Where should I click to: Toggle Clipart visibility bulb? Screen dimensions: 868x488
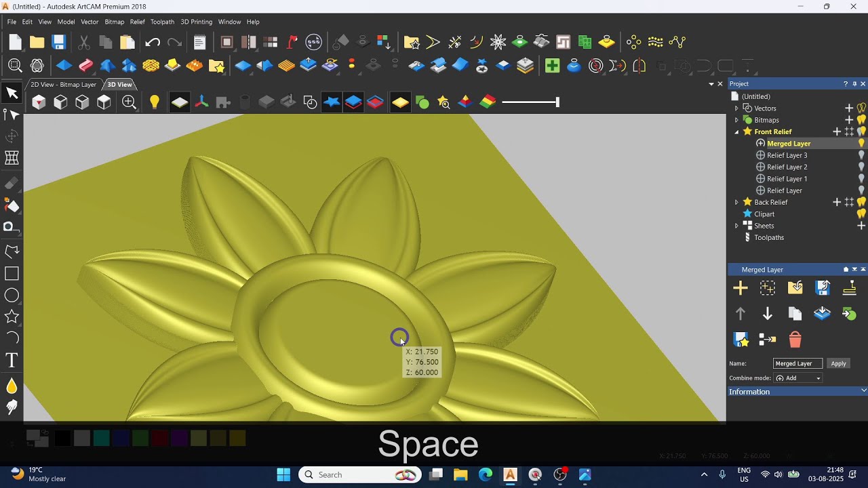point(861,214)
